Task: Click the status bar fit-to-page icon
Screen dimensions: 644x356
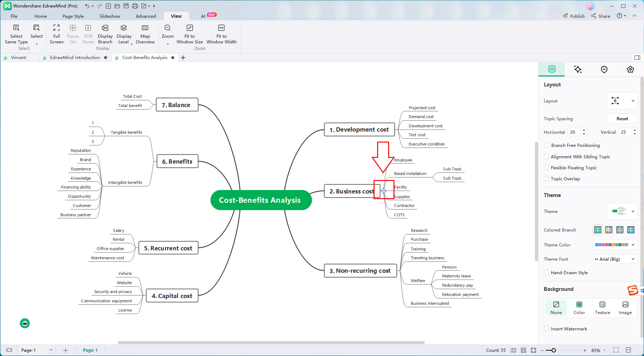Action: pyautogui.click(x=524, y=350)
